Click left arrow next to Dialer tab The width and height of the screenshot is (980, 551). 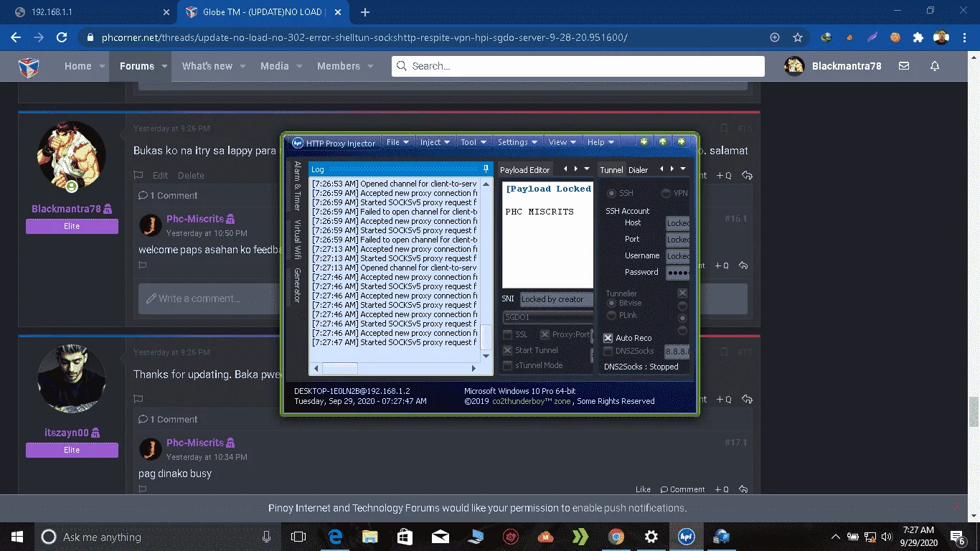point(661,169)
